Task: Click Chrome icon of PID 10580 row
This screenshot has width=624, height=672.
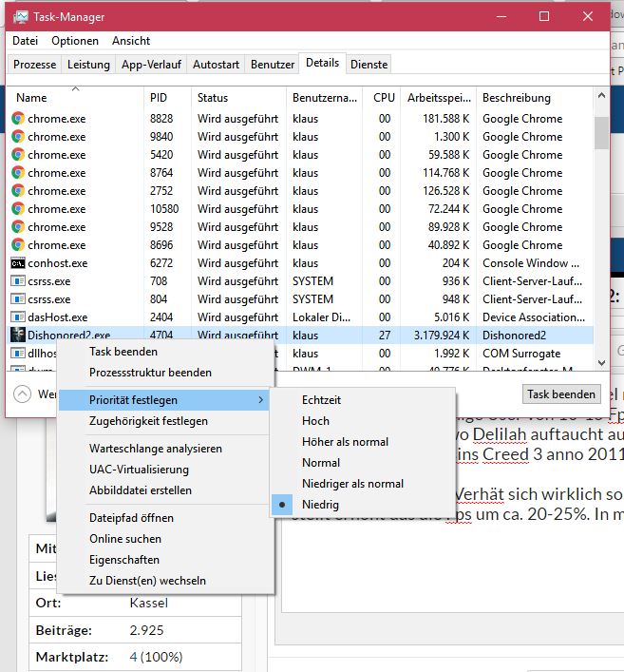Action: [18, 209]
